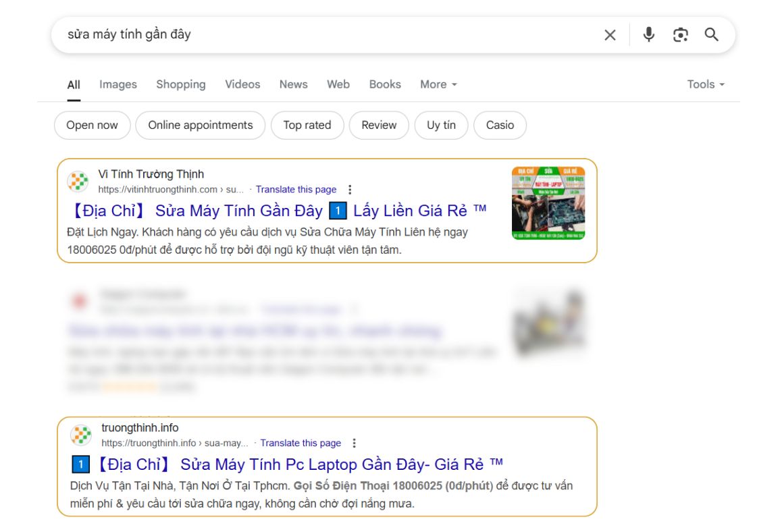Click snippet text starting 'Dịch Vụ Tận Tại Nhà'
The image size is (780, 532).
(321, 495)
